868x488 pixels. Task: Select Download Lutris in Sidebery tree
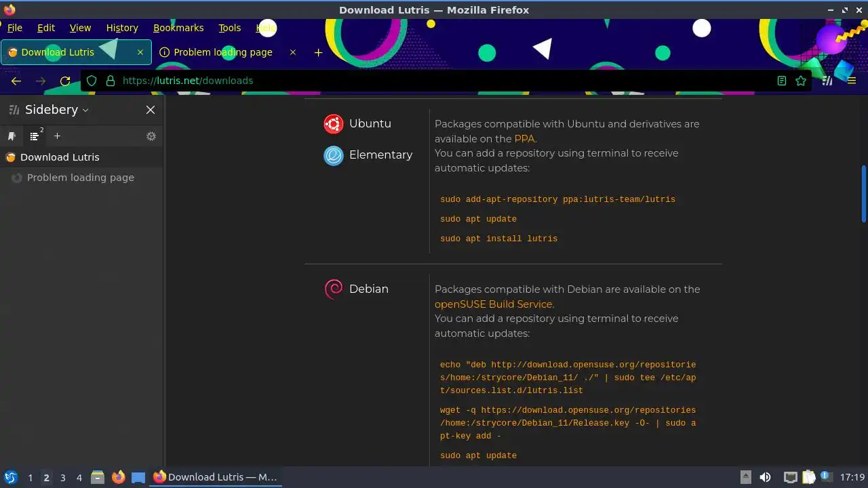coord(81,157)
